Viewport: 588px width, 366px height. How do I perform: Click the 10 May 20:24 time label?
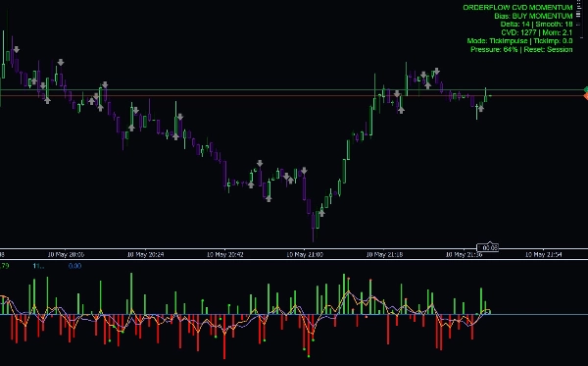pyautogui.click(x=145, y=254)
